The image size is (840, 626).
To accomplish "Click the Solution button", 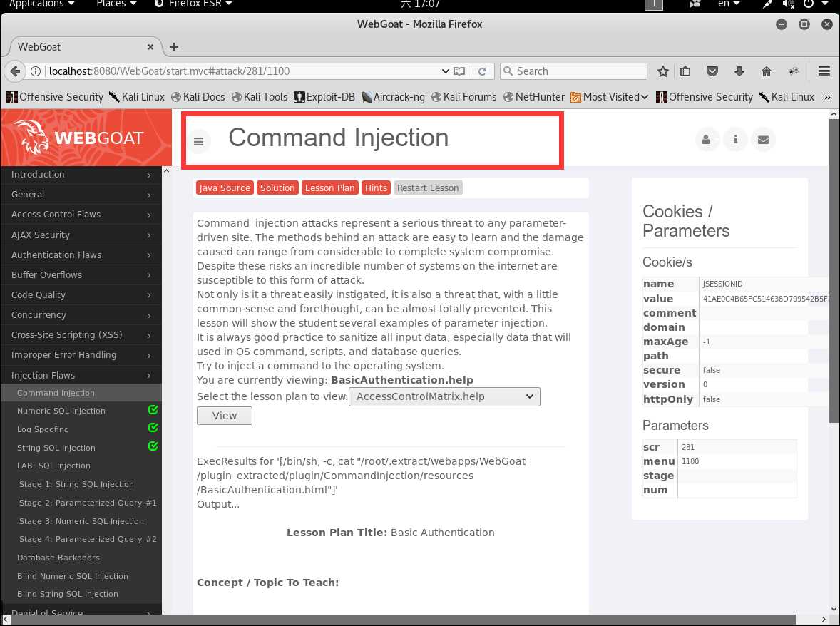I will click(277, 188).
